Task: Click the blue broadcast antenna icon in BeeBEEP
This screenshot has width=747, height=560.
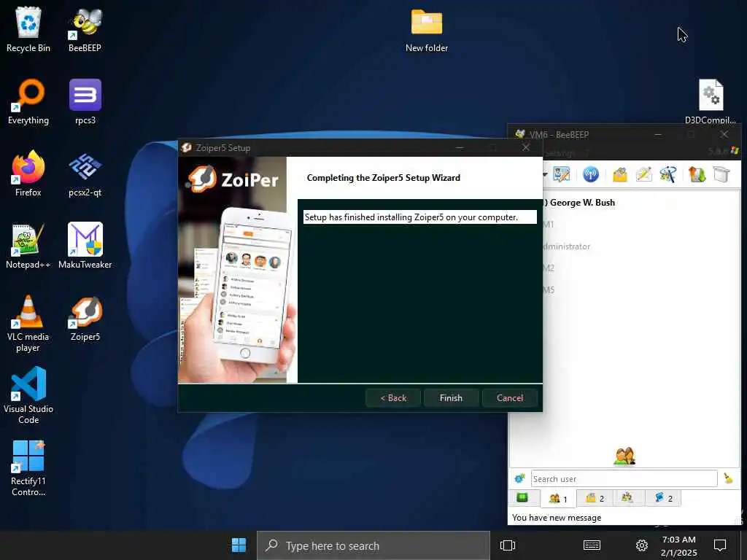Action: tap(591, 174)
